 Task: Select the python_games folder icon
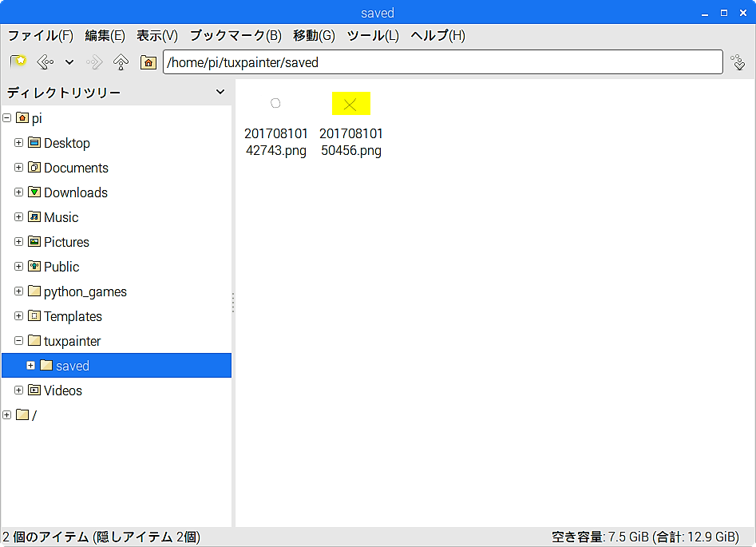coord(34,291)
